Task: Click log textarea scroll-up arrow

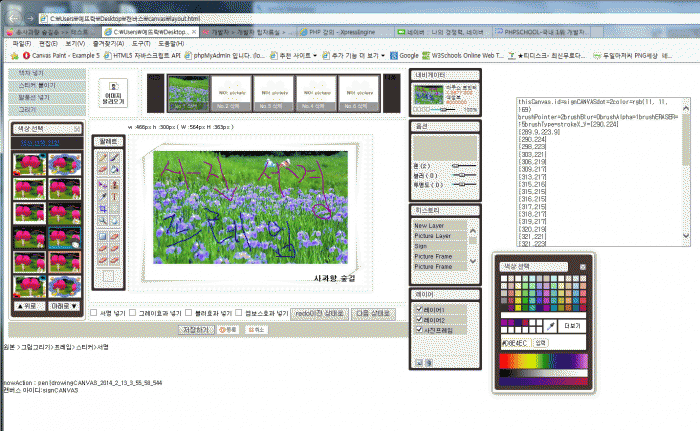Action: 686,108
